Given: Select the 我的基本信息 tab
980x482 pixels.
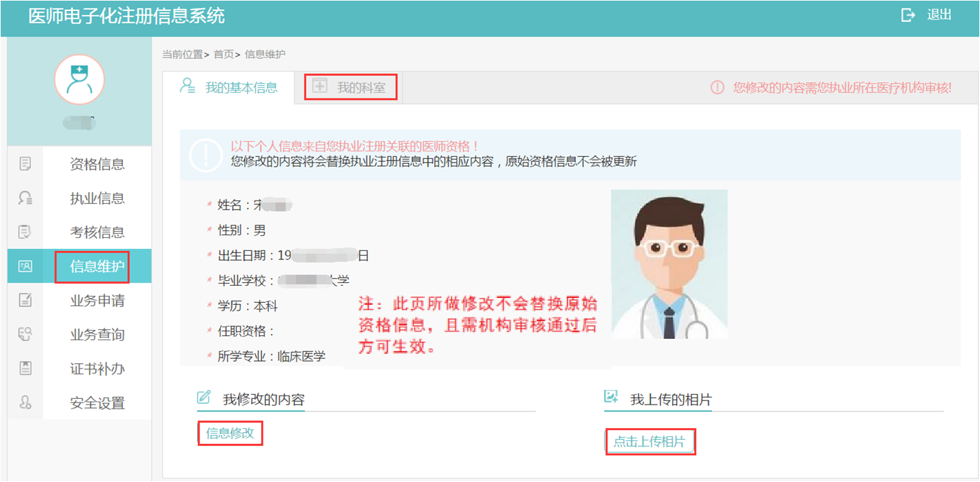Looking at the screenshot, I should 229,88.
